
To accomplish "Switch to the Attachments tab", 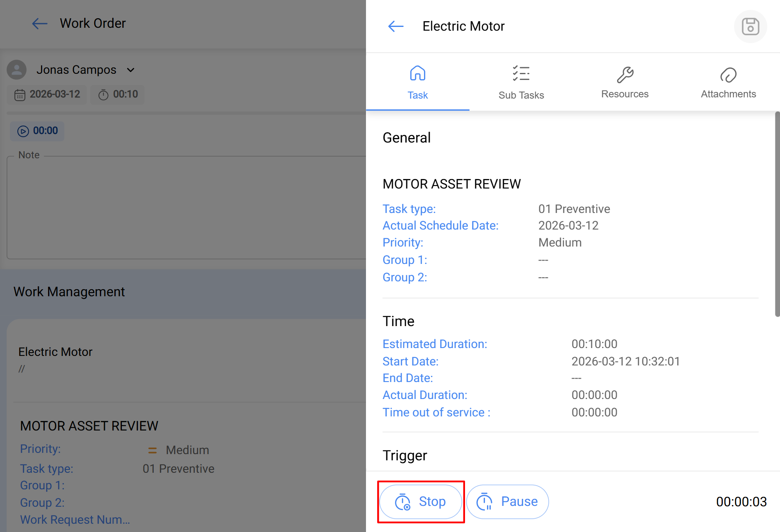I will [728, 94].
